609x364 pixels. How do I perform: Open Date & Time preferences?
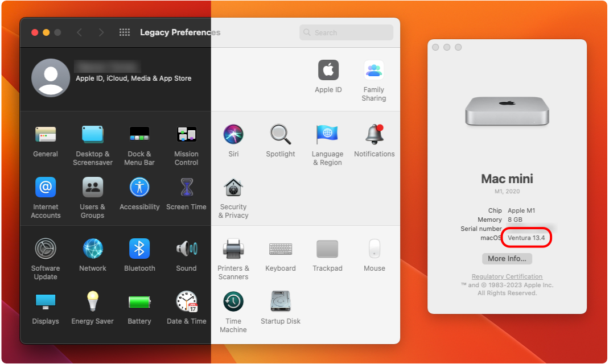click(187, 301)
